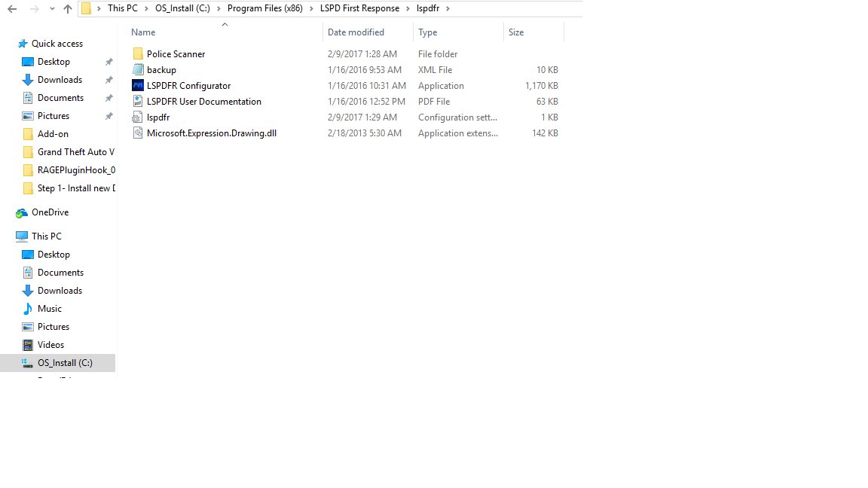The image size is (868, 488).
Task: Click the Police Scanner file name
Action: coord(176,54)
